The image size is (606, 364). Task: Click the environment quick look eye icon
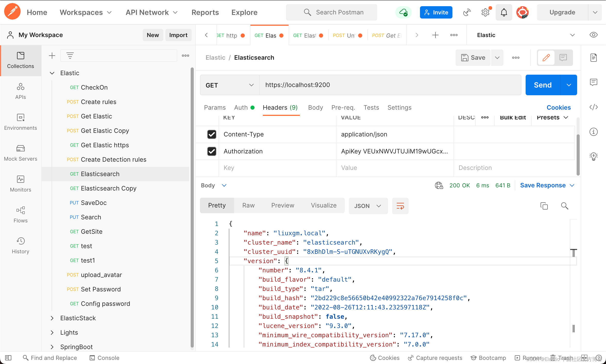(593, 35)
